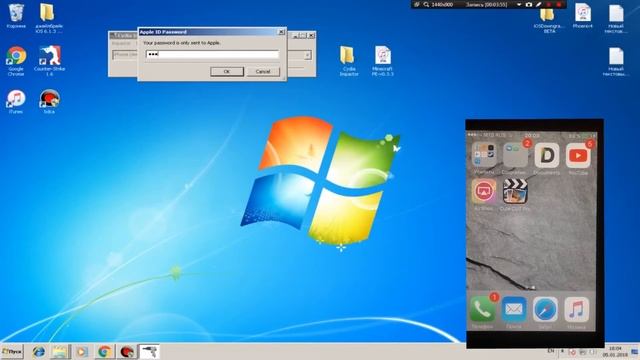Screen dimensions: 640x360
Task: Open Windows Explorer from the taskbar
Action: 60,351
